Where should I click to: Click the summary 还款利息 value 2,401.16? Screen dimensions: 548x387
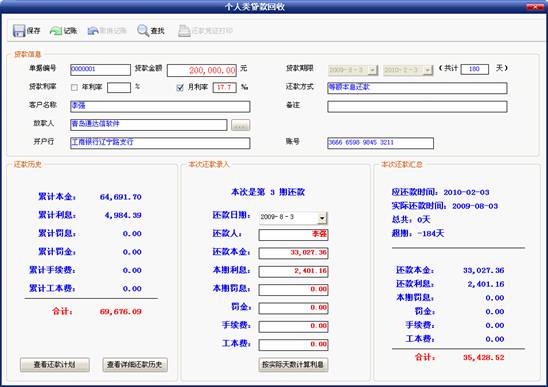click(486, 284)
